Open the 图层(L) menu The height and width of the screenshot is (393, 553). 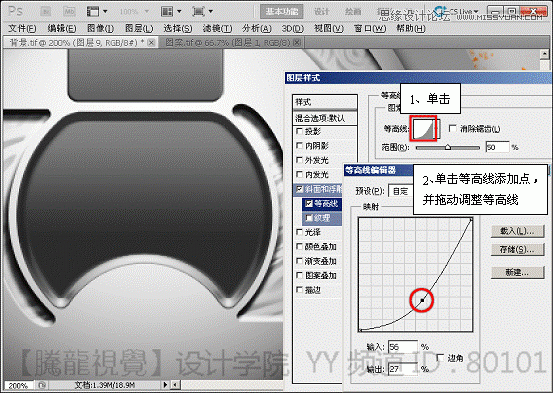click(139, 29)
